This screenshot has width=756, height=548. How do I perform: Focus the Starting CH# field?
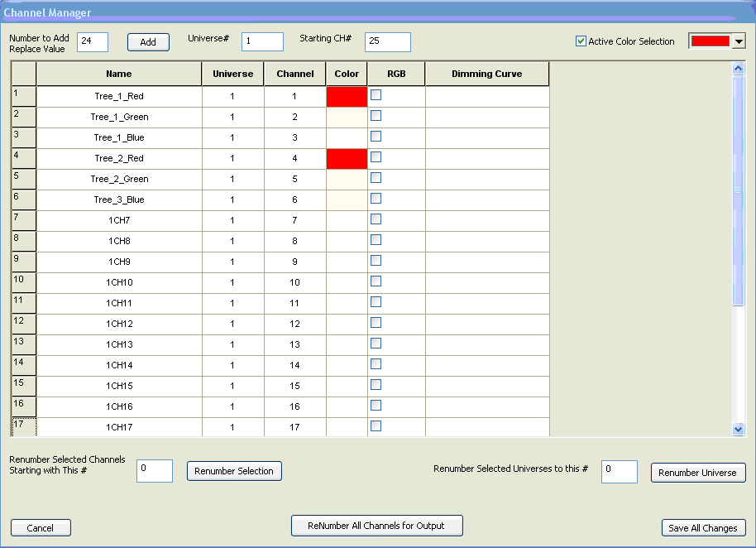point(387,42)
